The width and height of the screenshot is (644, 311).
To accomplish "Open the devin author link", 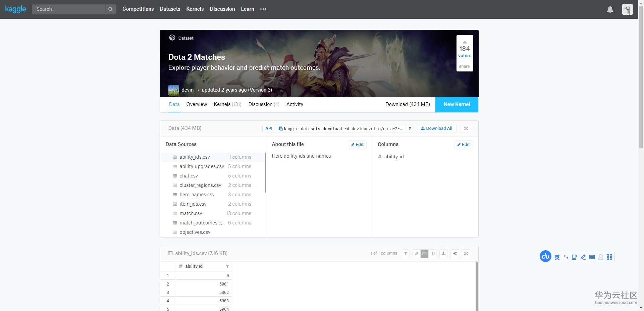I will coord(187,90).
